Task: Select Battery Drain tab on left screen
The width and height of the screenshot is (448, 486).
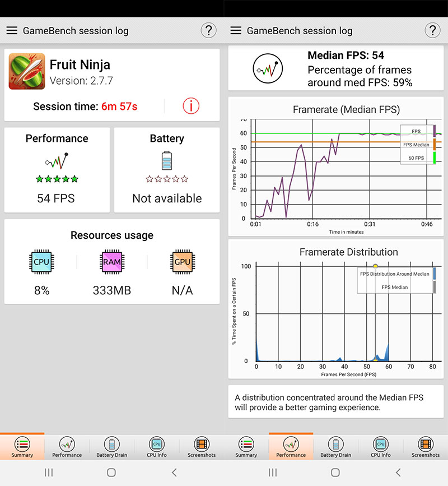Action: (x=112, y=446)
